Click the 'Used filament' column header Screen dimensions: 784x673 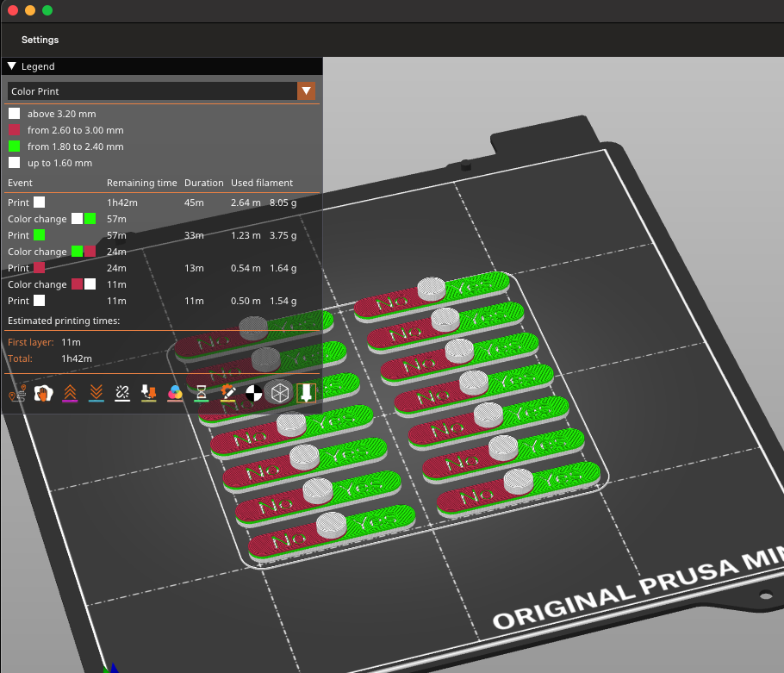pyautogui.click(x=262, y=183)
